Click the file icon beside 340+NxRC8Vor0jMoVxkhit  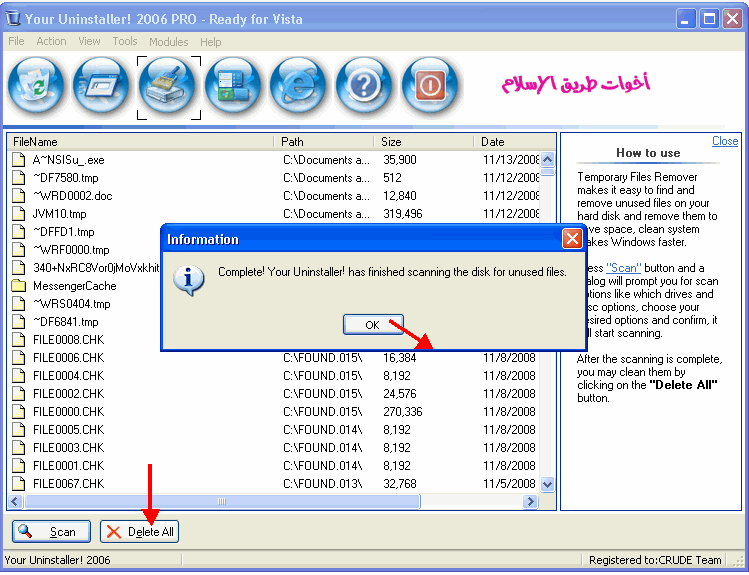pos(19,267)
